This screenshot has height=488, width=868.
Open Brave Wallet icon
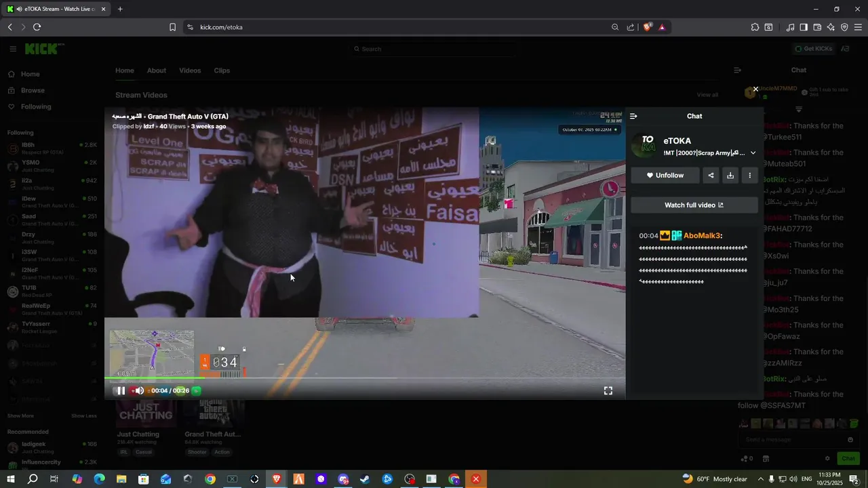tap(817, 27)
